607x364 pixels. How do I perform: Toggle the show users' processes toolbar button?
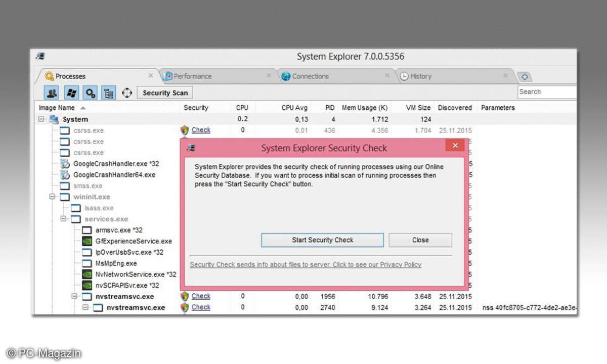coord(52,93)
